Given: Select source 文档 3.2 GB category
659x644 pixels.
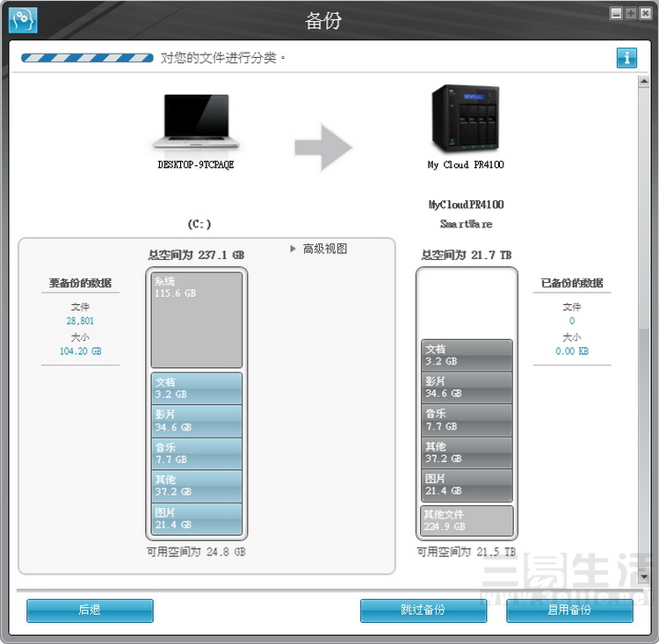Looking at the screenshot, I should [196, 388].
